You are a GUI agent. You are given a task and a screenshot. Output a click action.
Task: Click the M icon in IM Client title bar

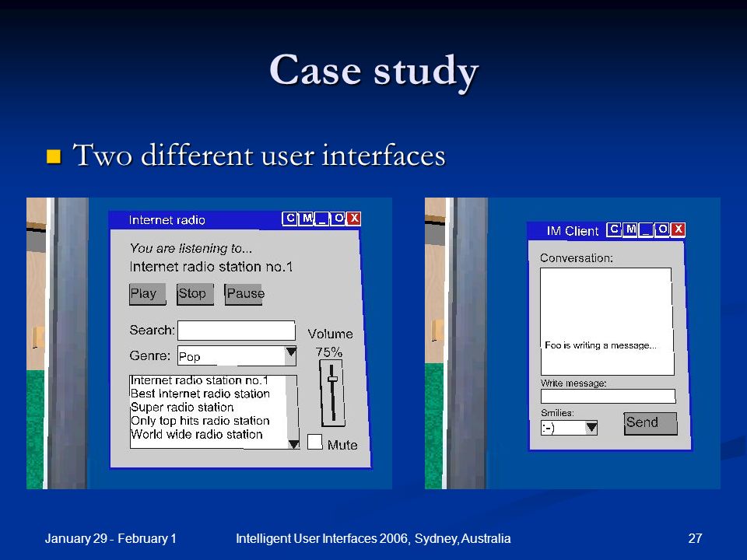click(630, 229)
